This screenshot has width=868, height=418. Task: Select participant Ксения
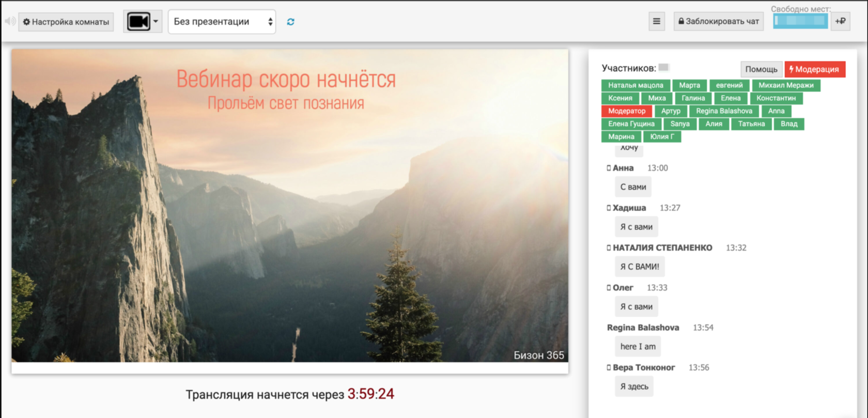coord(620,98)
